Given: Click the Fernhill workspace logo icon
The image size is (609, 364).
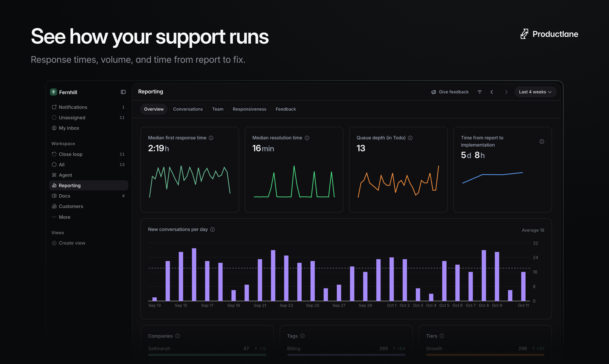Looking at the screenshot, I should (x=53, y=92).
